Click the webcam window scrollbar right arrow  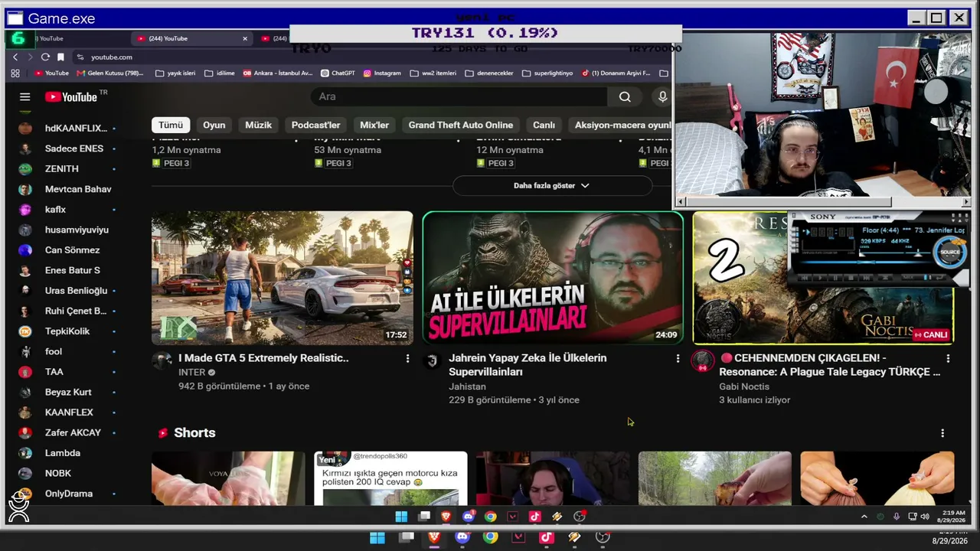(965, 202)
